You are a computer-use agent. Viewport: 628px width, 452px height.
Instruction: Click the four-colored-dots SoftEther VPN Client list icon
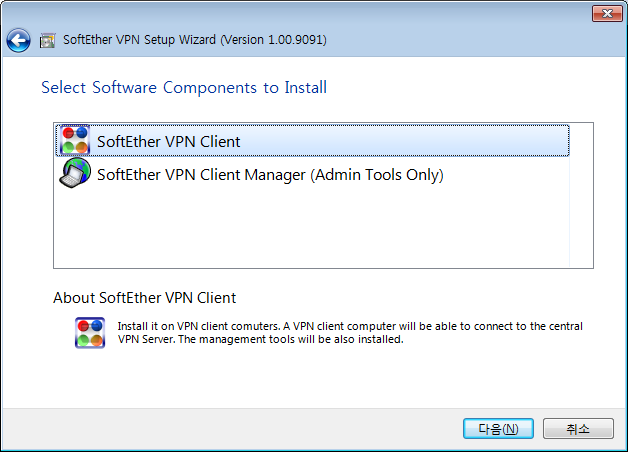click(74, 141)
